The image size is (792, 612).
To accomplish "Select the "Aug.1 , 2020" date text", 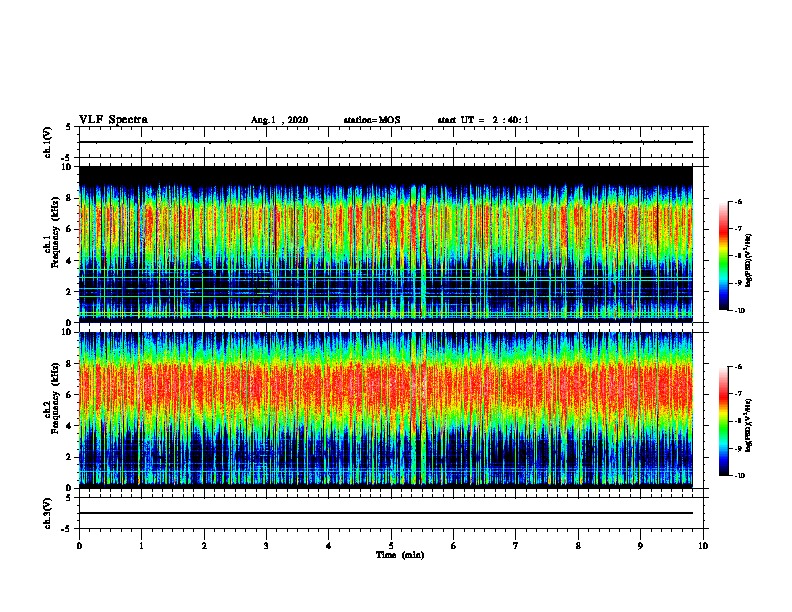I will tap(279, 120).
